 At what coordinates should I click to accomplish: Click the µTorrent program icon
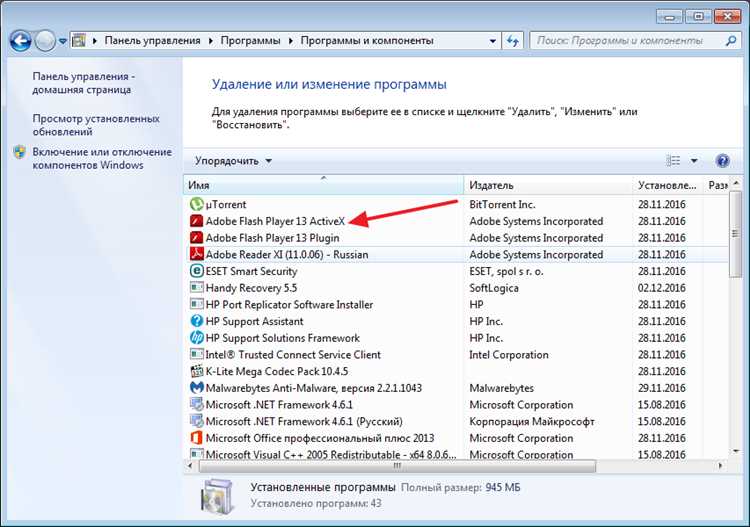[197, 205]
